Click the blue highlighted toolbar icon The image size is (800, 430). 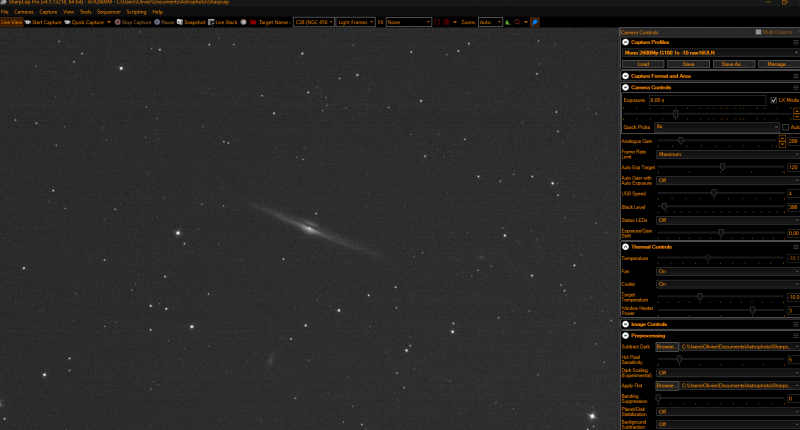tap(535, 22)
